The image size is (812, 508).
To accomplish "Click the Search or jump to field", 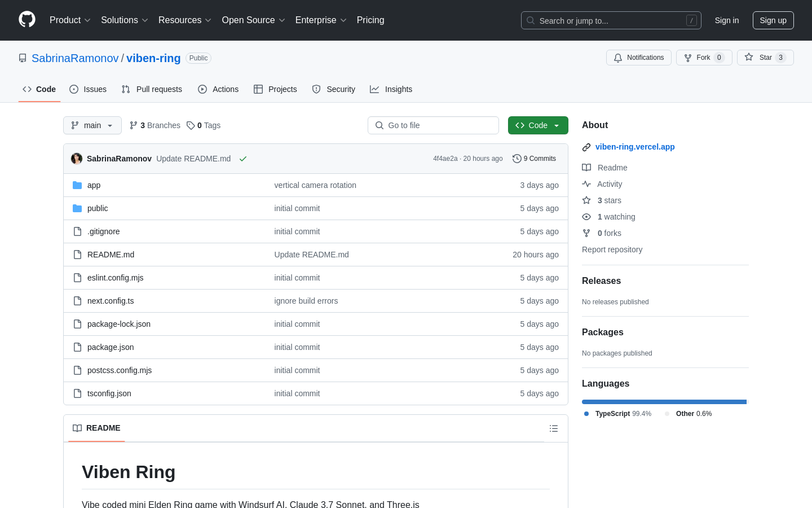I will (x=611, y=20).
